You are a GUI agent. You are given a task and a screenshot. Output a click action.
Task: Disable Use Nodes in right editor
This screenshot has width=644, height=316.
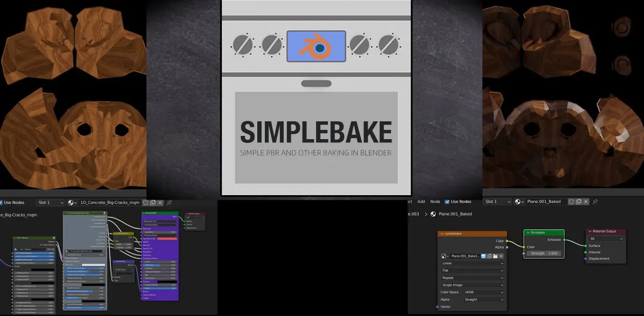[x=447, y=202]
